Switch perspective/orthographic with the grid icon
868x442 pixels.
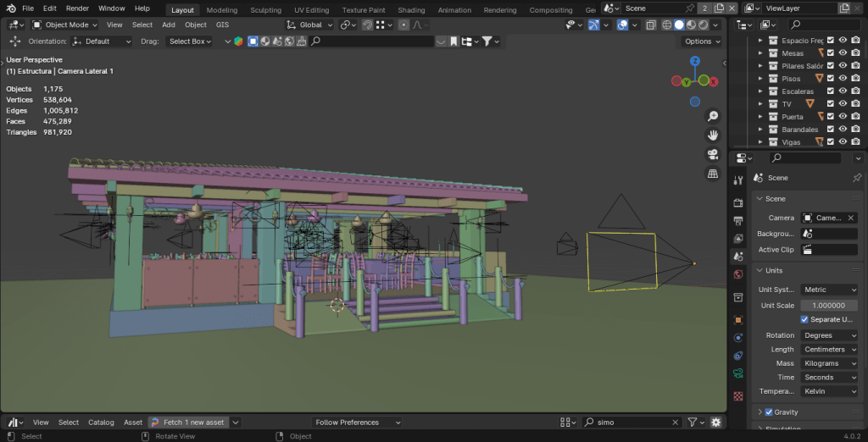[713, 174]
